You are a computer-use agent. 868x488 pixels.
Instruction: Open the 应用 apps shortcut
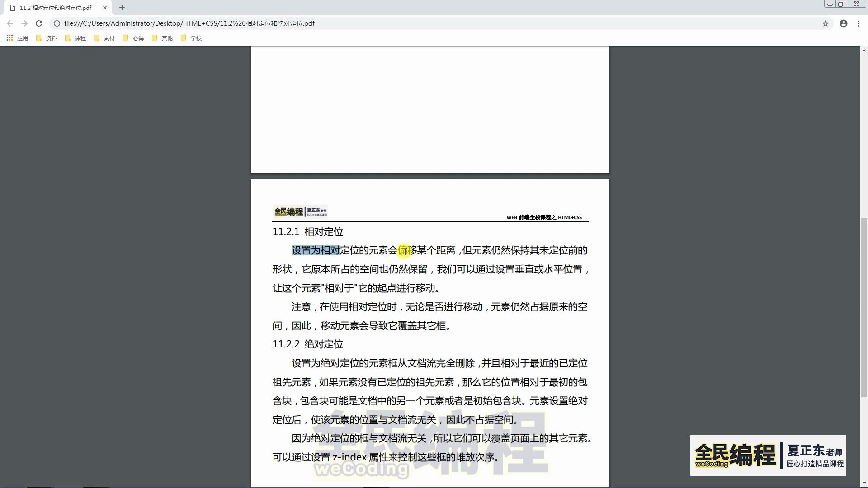pyautogui.click(x=17, y=38)
